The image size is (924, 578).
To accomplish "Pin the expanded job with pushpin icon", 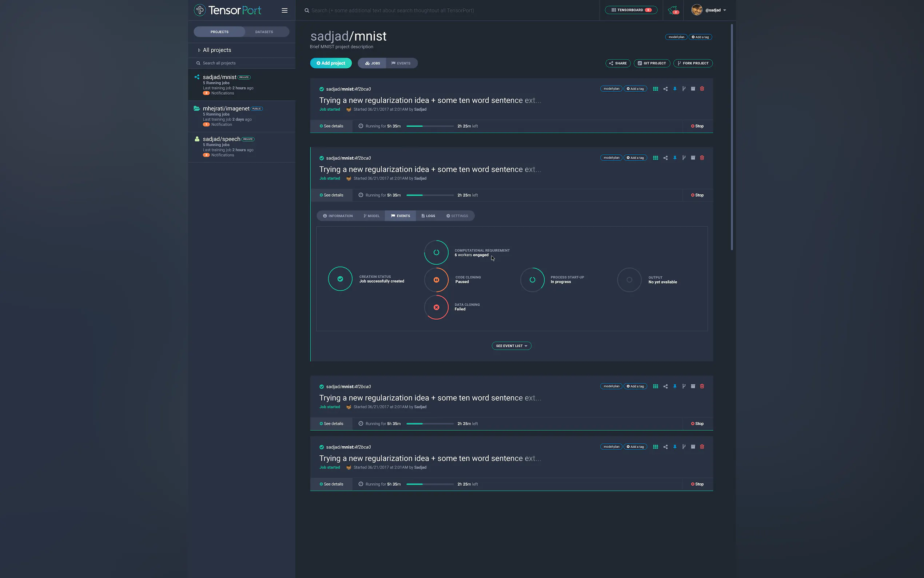I will click(x=674, y=158).
